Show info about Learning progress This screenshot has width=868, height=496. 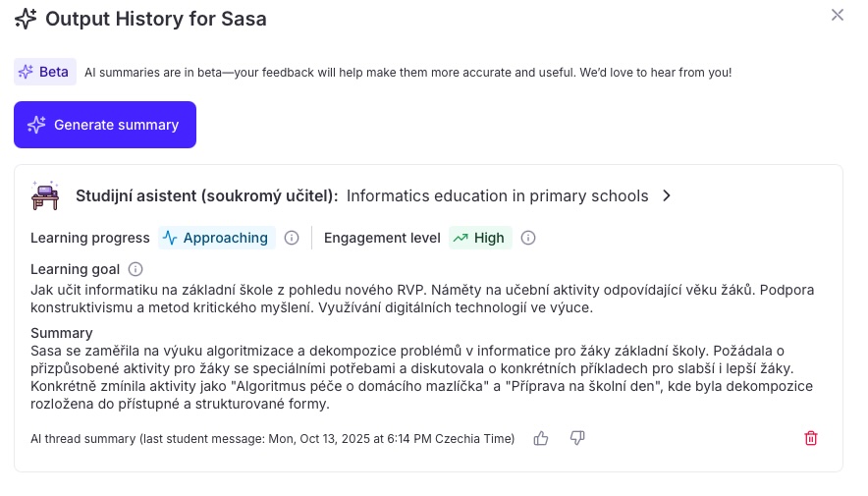pyautogui.click(x=292, y=238)
